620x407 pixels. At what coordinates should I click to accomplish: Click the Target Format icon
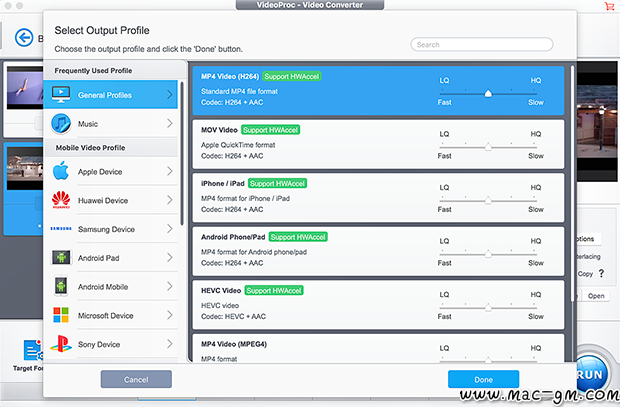[x=33, y=350]
